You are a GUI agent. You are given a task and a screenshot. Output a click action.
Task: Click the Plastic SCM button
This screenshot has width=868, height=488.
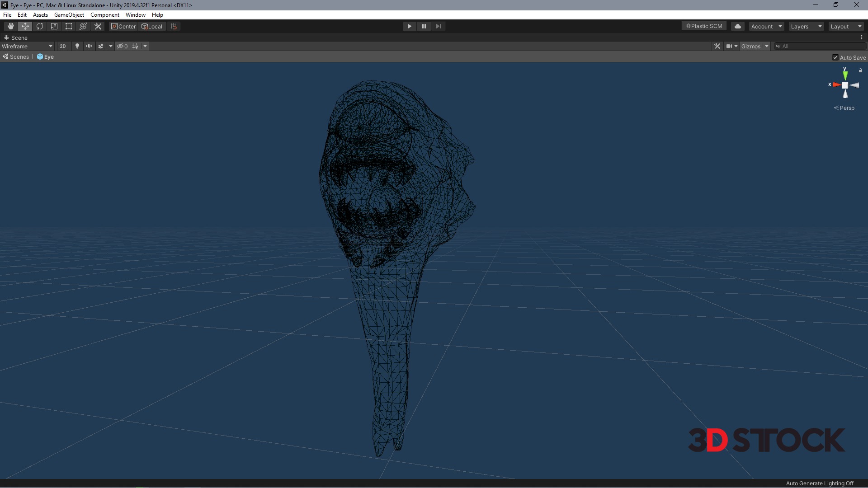coord(704,26)
